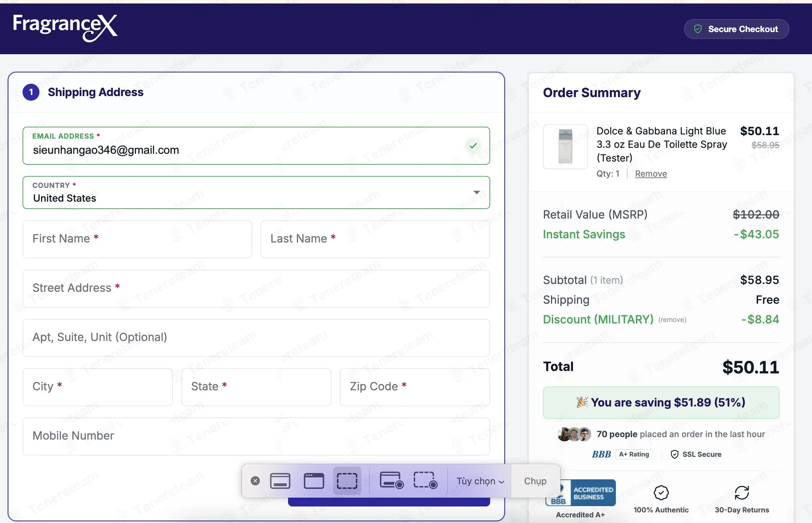Click the You are saving $51.89 banner
812x523 pixels.
[661, 403]
